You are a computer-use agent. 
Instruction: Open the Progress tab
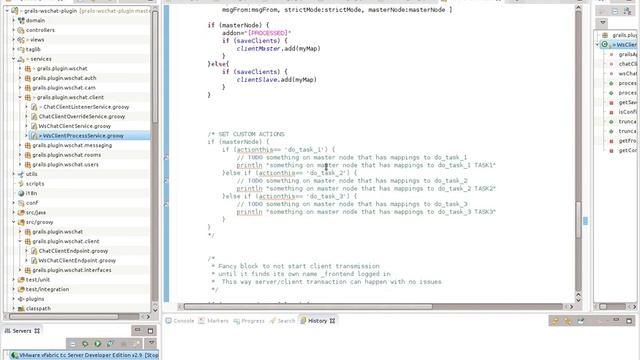coord(249,321)
